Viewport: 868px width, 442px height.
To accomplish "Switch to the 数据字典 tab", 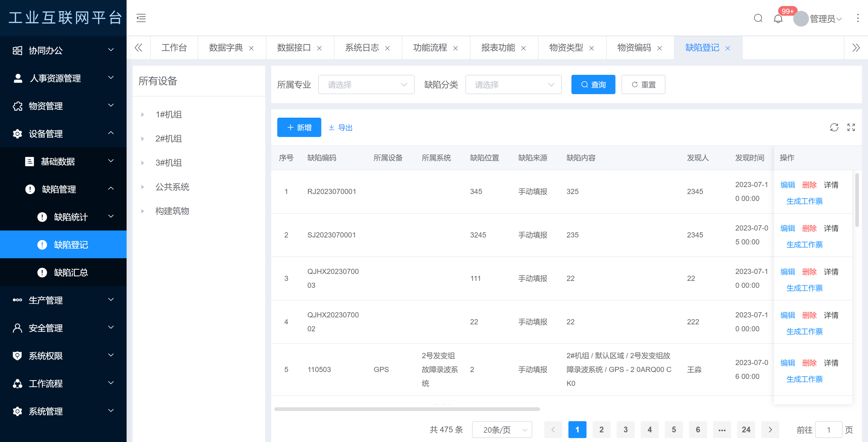I will pyautogui.click(x=226, y=48).
